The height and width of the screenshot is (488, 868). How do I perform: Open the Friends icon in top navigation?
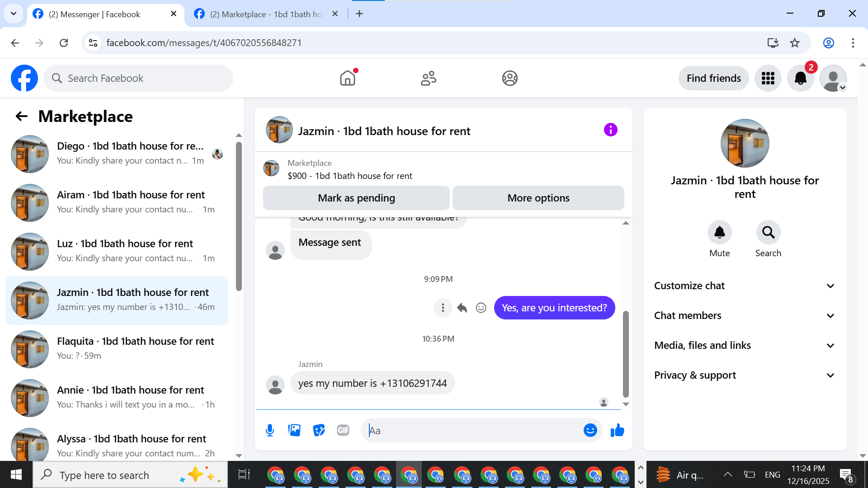pyautogui.click(x=429, y=78)
